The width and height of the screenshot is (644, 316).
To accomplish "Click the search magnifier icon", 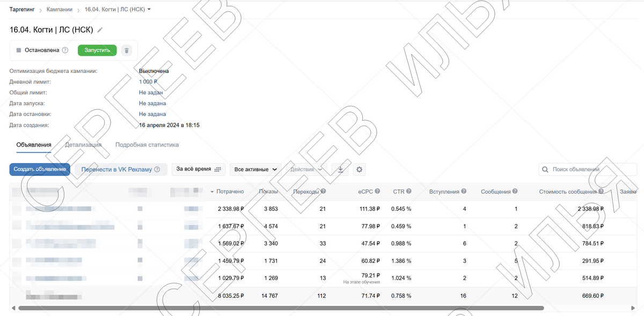I will [546, 170].
